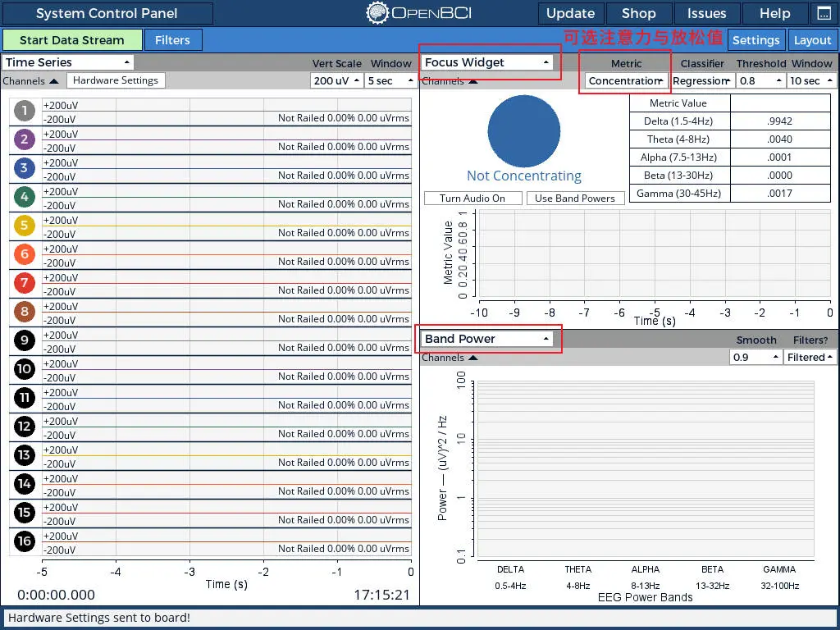
Task: Click the Gamma value .0017 cell
Action: click(x=780, y=194)
